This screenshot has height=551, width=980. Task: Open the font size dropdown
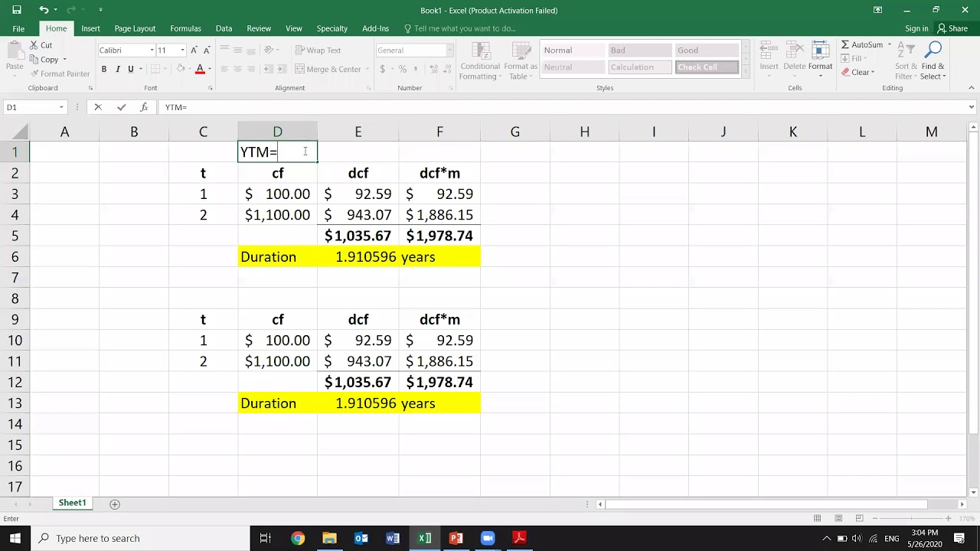(182, 51)
